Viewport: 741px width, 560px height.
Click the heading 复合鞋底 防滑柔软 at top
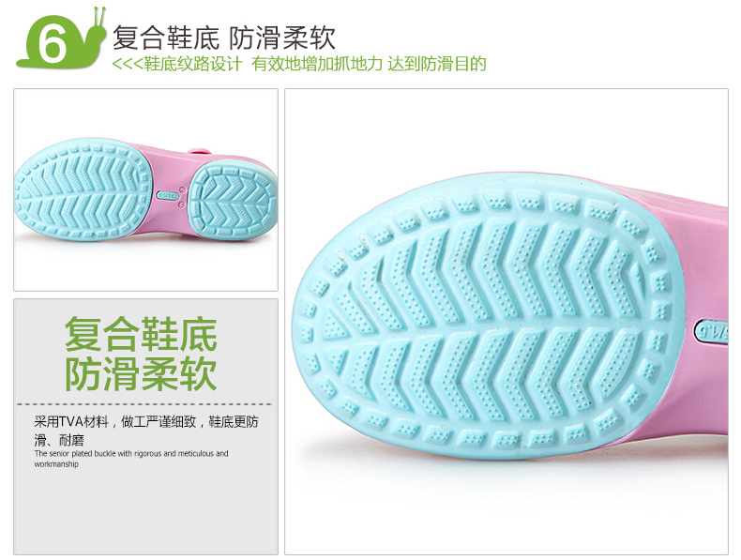coord(224,38)
